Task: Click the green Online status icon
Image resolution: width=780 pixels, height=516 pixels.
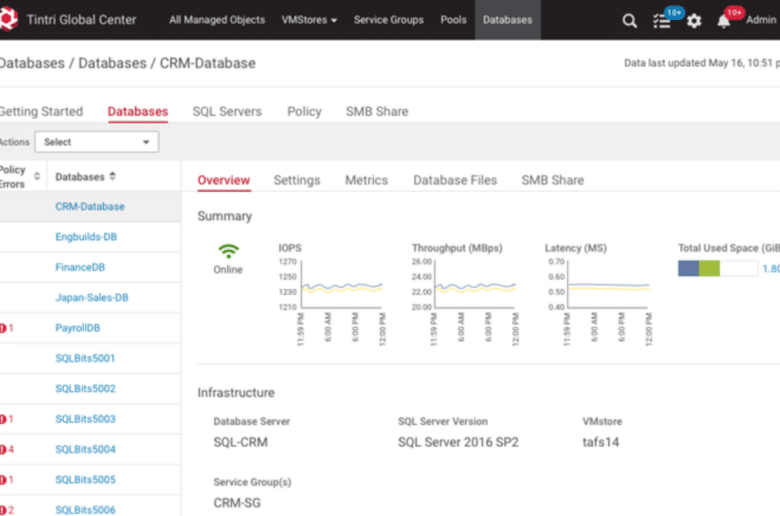Action: [228, 251]
